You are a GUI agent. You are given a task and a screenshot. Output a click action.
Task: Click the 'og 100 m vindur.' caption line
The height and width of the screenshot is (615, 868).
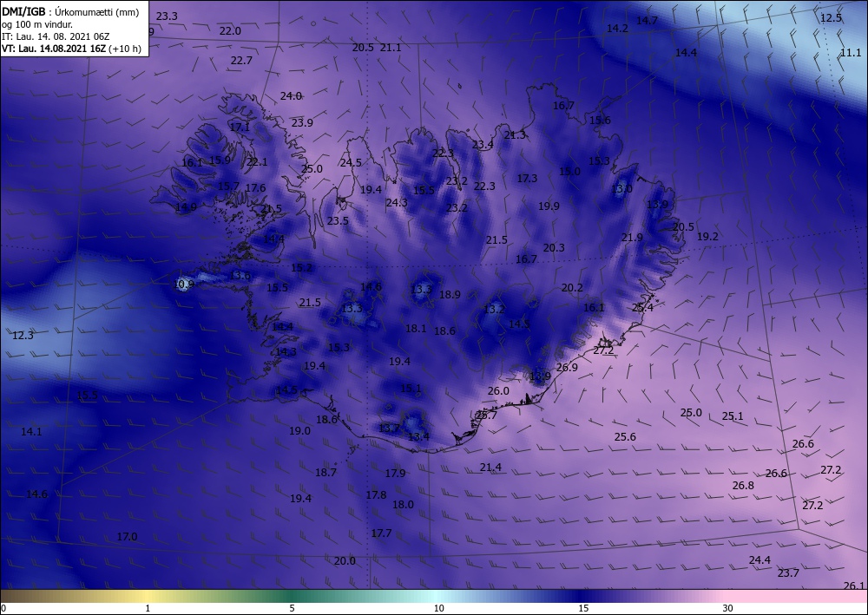click(x=37, y=24)
